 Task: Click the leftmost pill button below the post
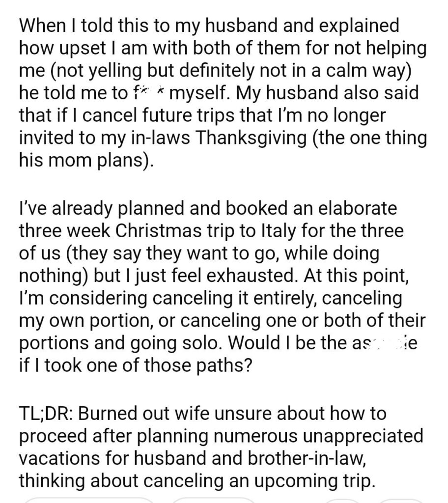click(x=88, y=499)
